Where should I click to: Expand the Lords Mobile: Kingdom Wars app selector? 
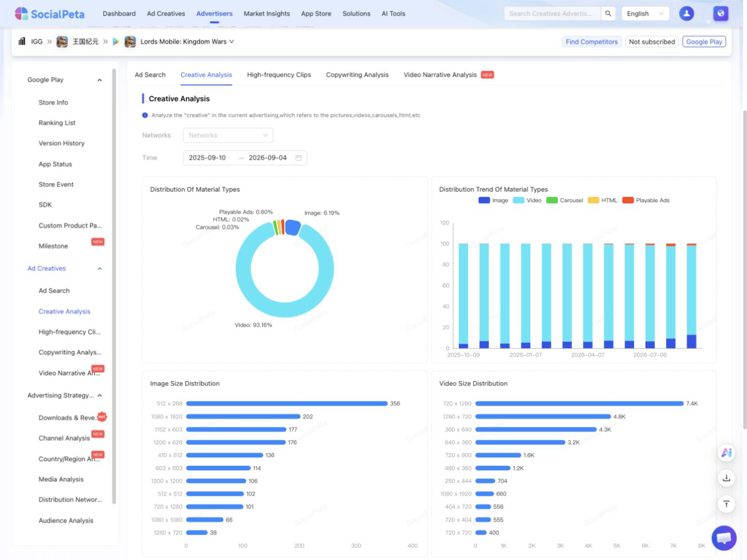click(x=187, y=42)
